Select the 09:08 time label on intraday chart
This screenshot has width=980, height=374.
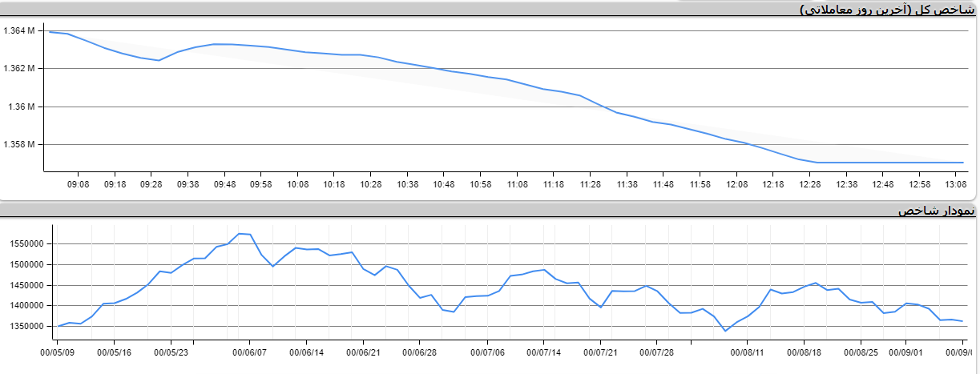coord(78,184)
